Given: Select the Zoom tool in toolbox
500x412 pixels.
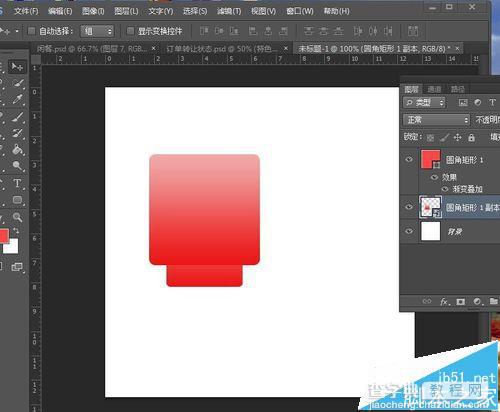Looking at the screenshot, I should pyautogui.click(x=17, y=217).
